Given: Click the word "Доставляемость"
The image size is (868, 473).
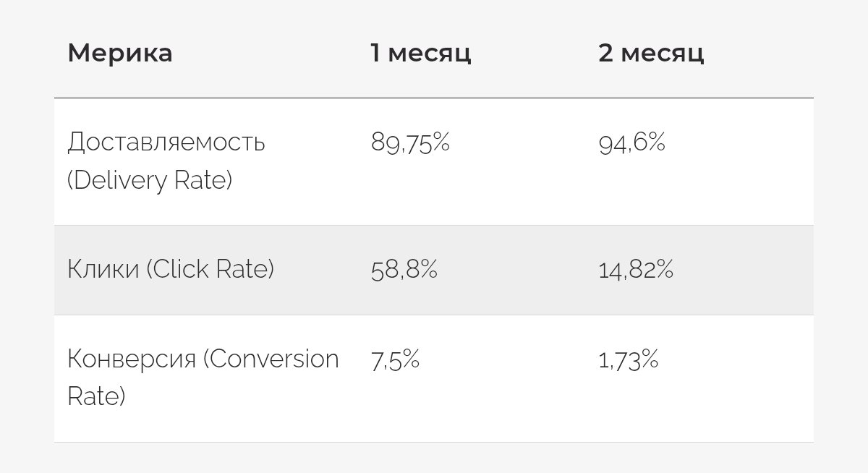Looking at the screenshot, I should tap(166, 142).
